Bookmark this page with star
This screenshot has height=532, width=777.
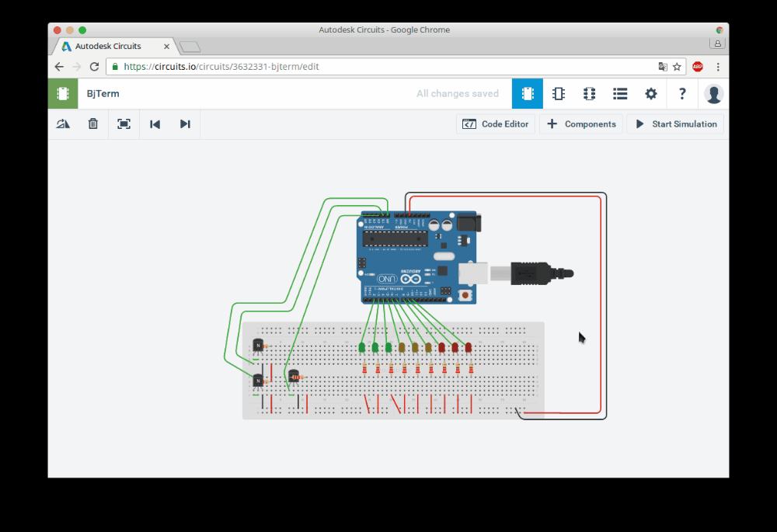[x=677, y=66]
